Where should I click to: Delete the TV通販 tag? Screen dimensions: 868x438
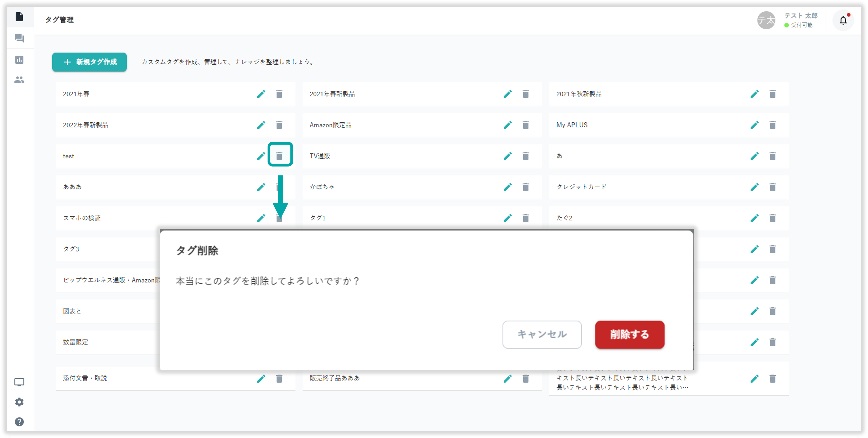(x=525, y=156)
